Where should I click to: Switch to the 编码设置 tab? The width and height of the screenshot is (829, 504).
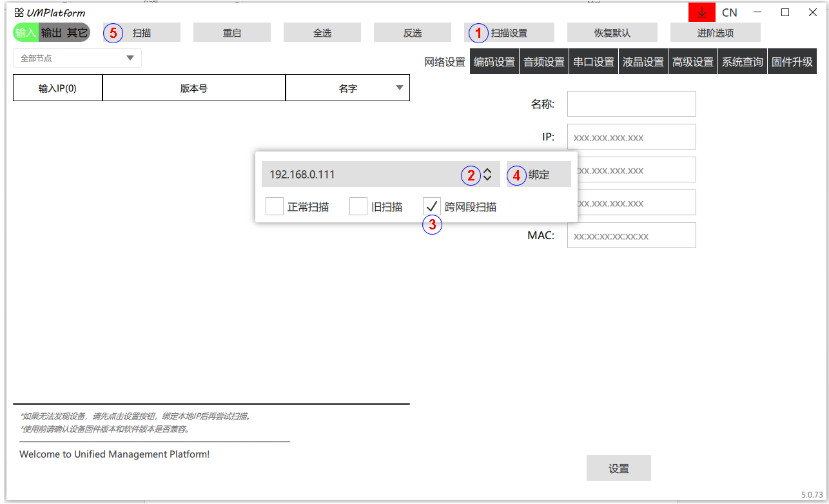(x=494, y=62)
